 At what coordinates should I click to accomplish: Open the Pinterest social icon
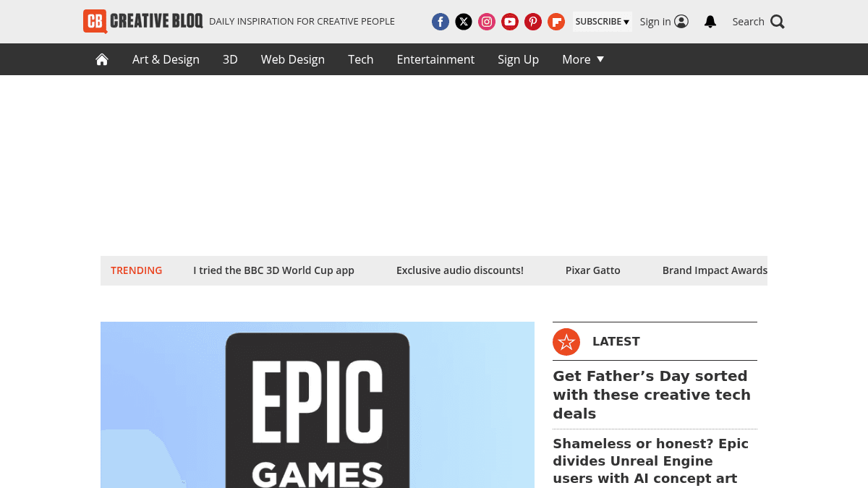[x=533, y=22]
